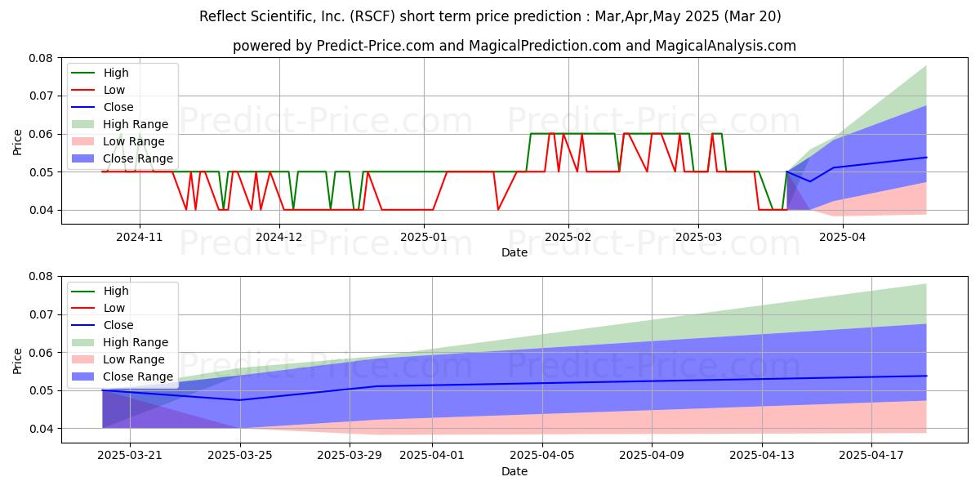This screenshot has width=980, height=490.
Task: Click the blue Close legend line in top chart
Action: pos(84,107)
